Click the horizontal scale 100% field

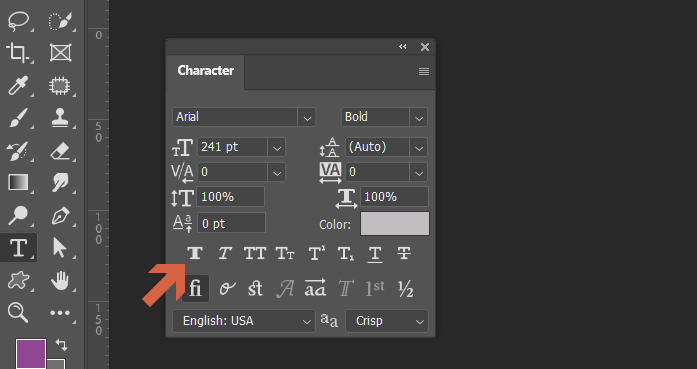click(394, 197)
